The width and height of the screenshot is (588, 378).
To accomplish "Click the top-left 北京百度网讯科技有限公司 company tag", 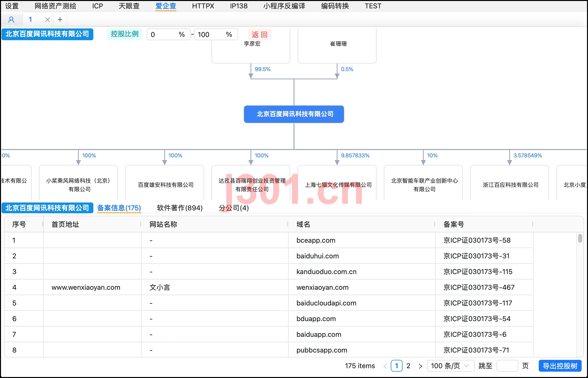I will (47, 34).
